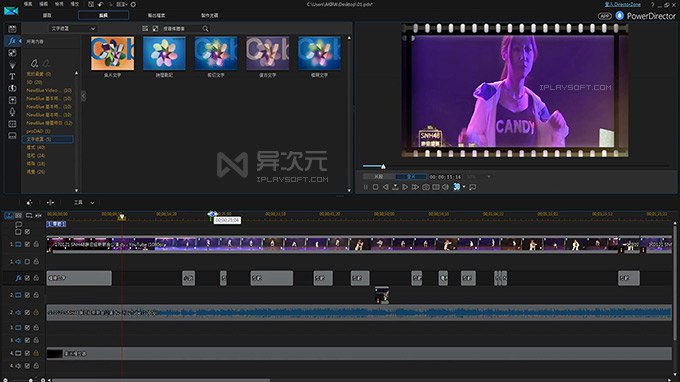Open the Title Room T icon
This screenshot has height=382, width=680.
tap(12, 77)
